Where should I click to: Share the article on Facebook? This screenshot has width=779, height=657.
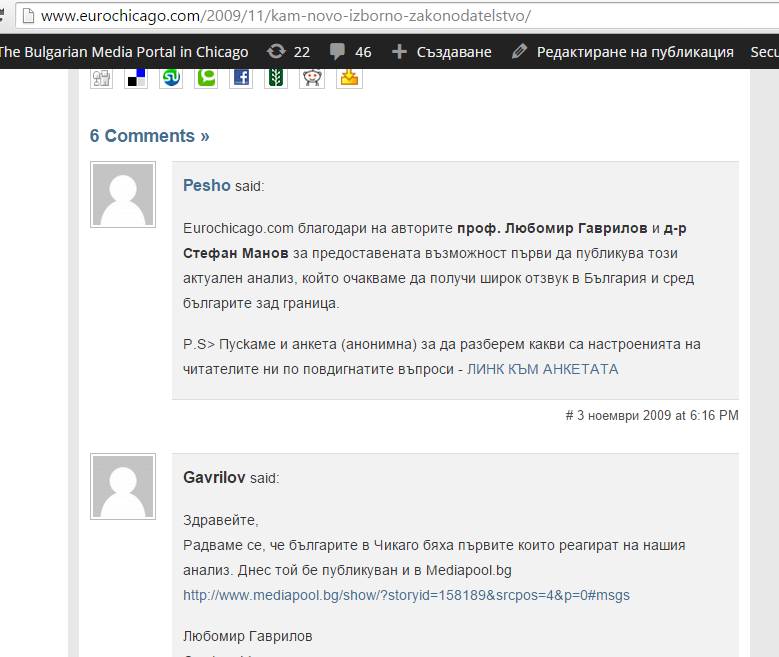click(241, 77)
